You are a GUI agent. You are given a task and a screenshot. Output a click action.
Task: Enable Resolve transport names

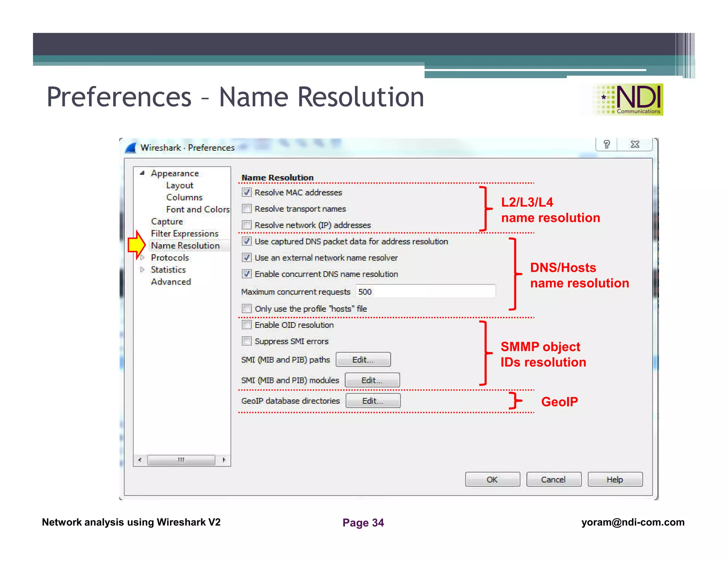click(x=247, y=209)
